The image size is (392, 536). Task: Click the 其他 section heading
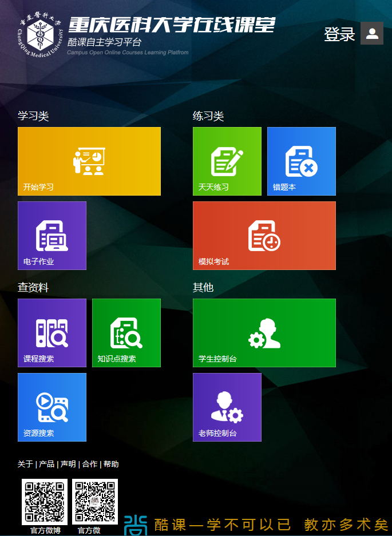click(203, 287)
